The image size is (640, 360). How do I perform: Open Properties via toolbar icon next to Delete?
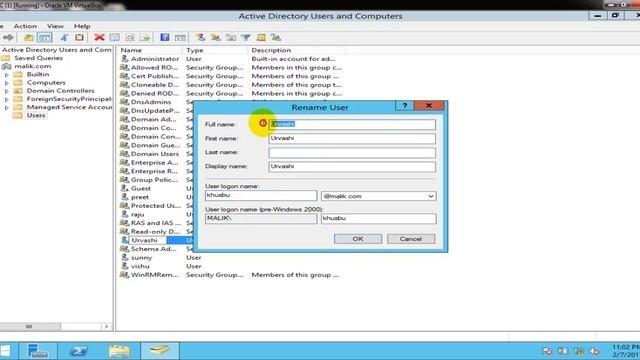(115, 38)
